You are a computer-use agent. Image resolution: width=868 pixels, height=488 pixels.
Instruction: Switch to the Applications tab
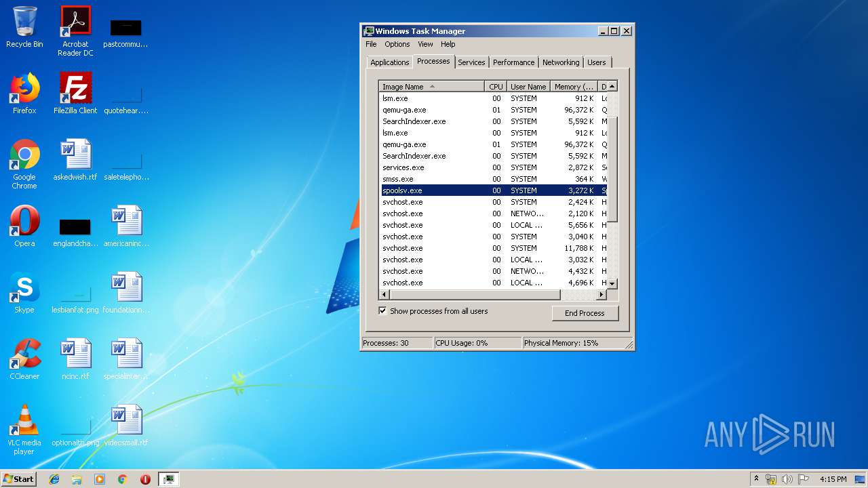click(x=390, y=62)
